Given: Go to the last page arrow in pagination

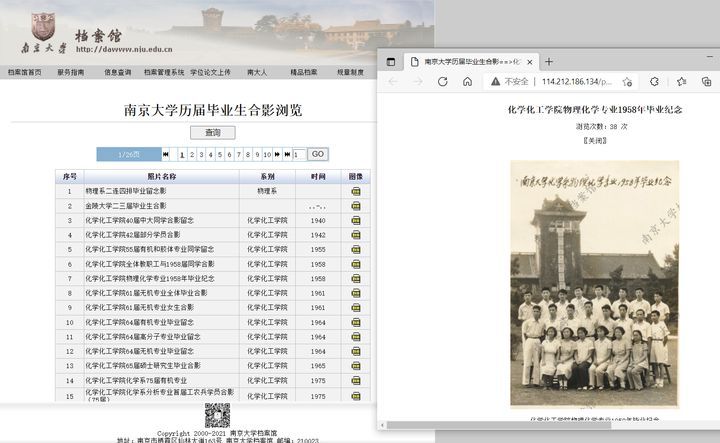Looking at the screenshot, I should (x=286, y=154).
